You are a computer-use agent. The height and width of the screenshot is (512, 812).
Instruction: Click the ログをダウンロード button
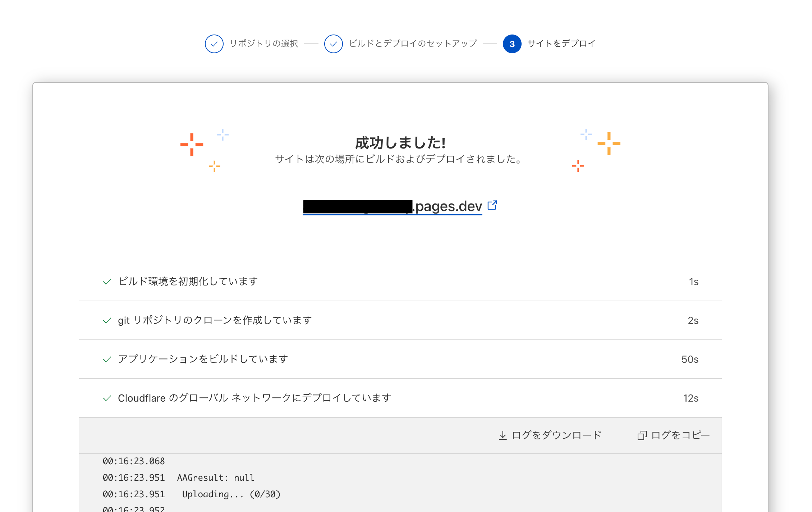(550, 435)
